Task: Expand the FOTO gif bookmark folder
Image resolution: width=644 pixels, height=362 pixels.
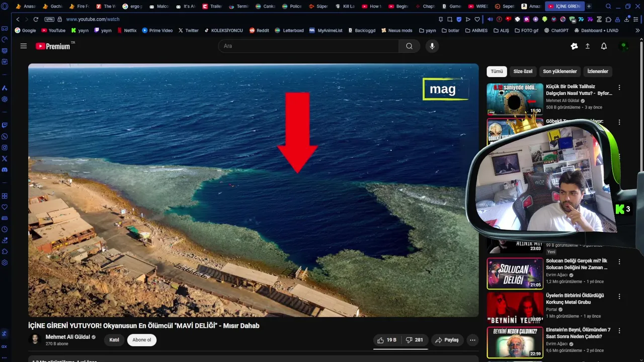Action: click(x=526, y=30)
